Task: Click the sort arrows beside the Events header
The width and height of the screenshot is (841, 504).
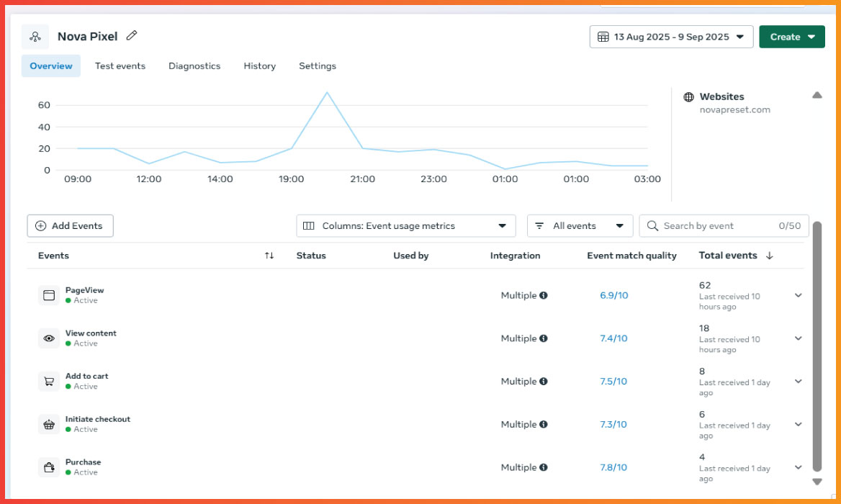Action: point(268,256)
